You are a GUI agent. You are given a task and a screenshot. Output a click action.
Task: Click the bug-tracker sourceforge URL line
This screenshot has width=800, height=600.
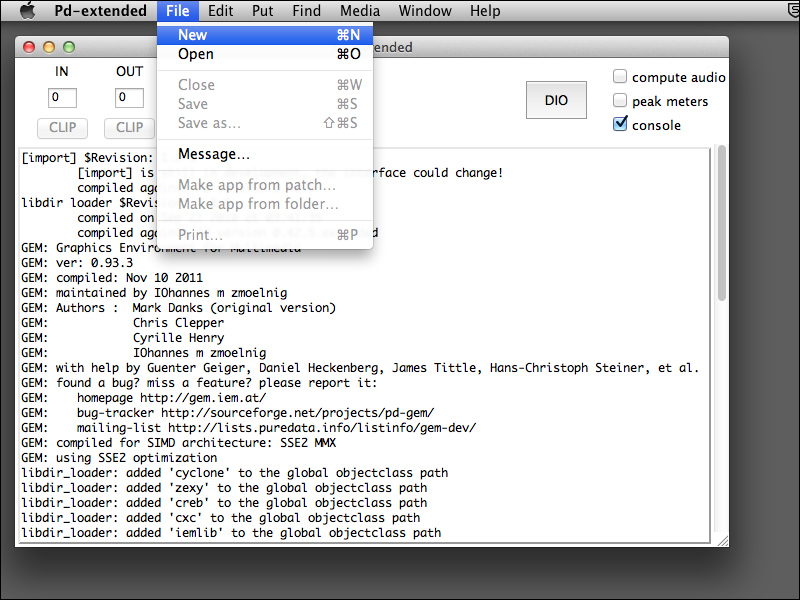(228, 413)
